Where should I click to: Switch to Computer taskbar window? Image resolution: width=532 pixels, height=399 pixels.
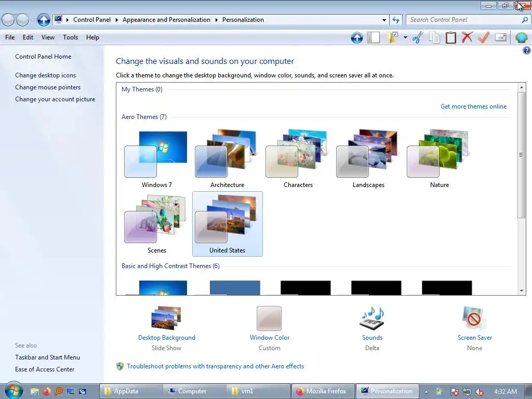pyautogui.click(x=195, y=391)
